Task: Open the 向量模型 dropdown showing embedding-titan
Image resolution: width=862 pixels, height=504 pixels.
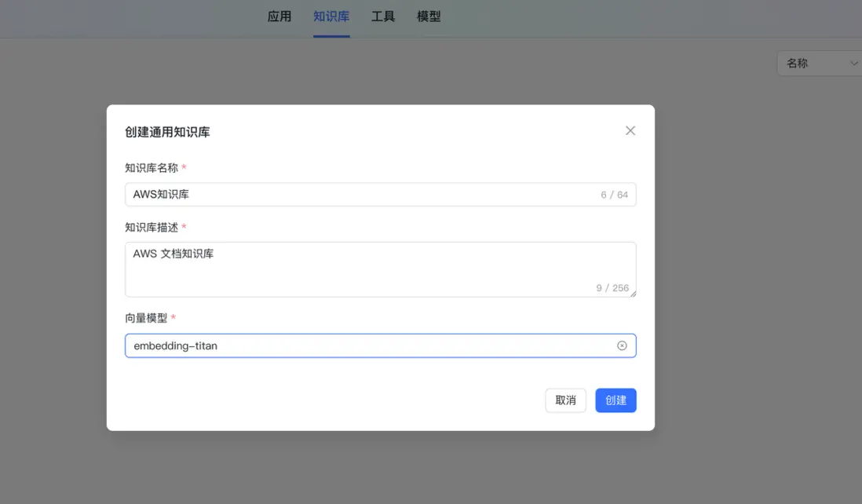Action: (381, 345)
